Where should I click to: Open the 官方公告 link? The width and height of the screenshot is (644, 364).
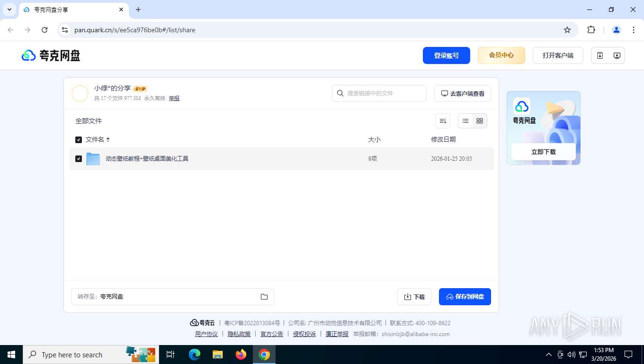[272, 334]
